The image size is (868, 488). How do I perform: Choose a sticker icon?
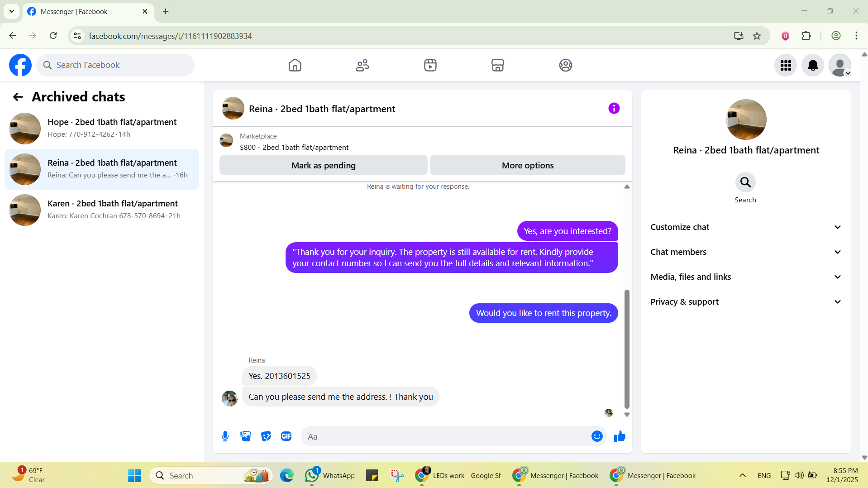click(x=266, y=436)
